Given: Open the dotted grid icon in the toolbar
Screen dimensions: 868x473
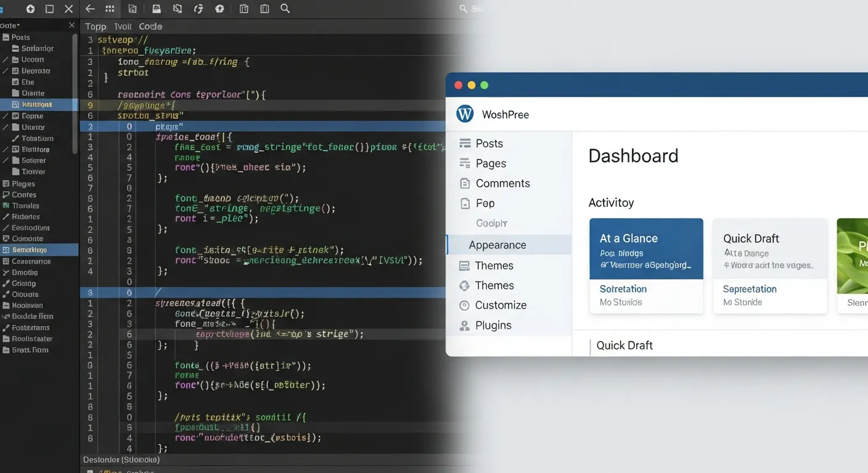Looking at the screenshot, I should click(x=110, y=9).
